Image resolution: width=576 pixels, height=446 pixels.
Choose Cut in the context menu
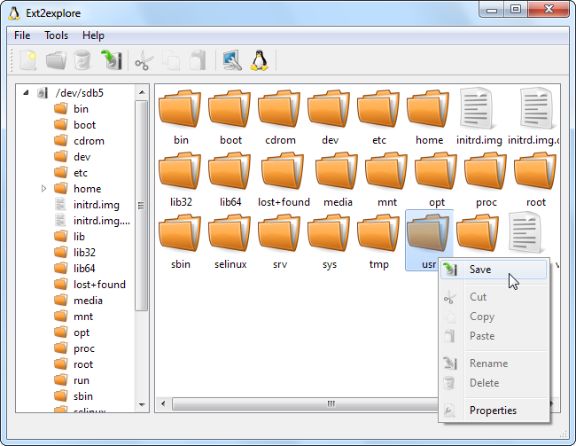(493, 297)
